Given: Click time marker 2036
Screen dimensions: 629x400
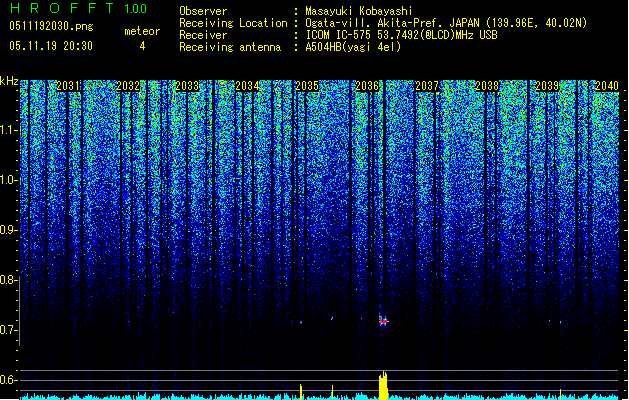Looking at the screenshot, I should (367, 86).
